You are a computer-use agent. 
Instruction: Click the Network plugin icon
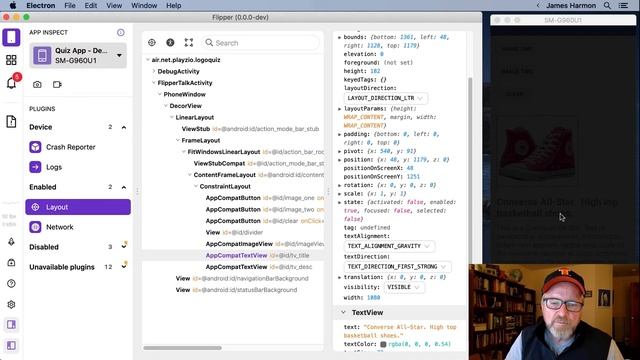[x=35, y=227]
